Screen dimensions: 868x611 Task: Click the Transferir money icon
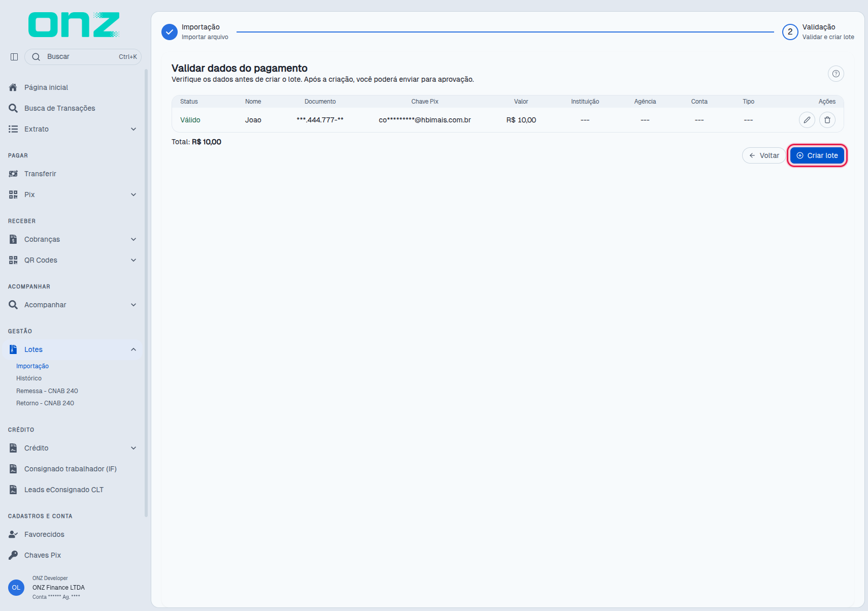(x=13, y=174)
